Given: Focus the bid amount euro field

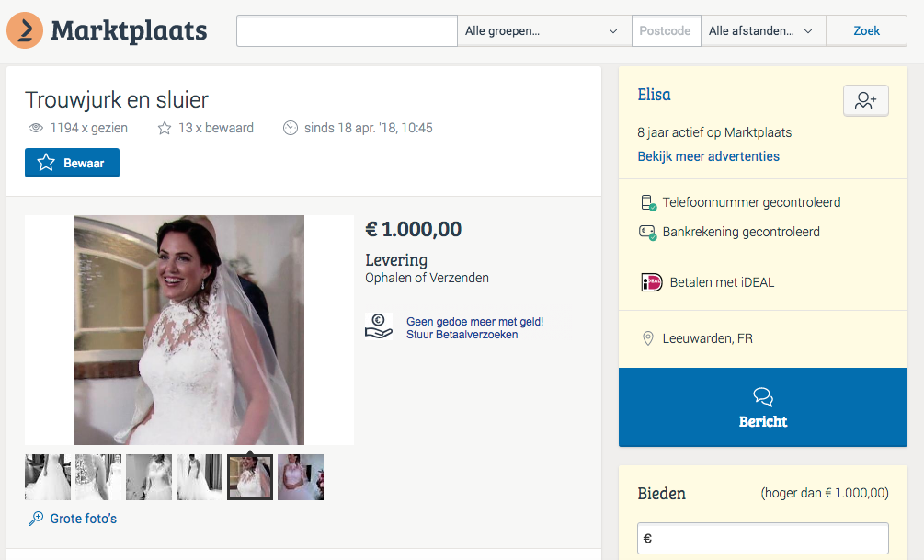Looking at the screenshot, I should point(762,538).
